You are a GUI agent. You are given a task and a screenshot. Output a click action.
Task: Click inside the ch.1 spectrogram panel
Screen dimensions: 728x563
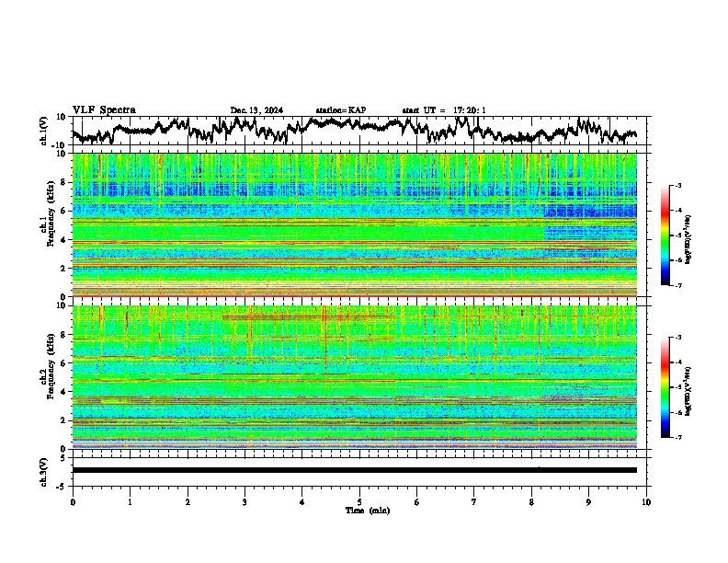click(355, 224)
